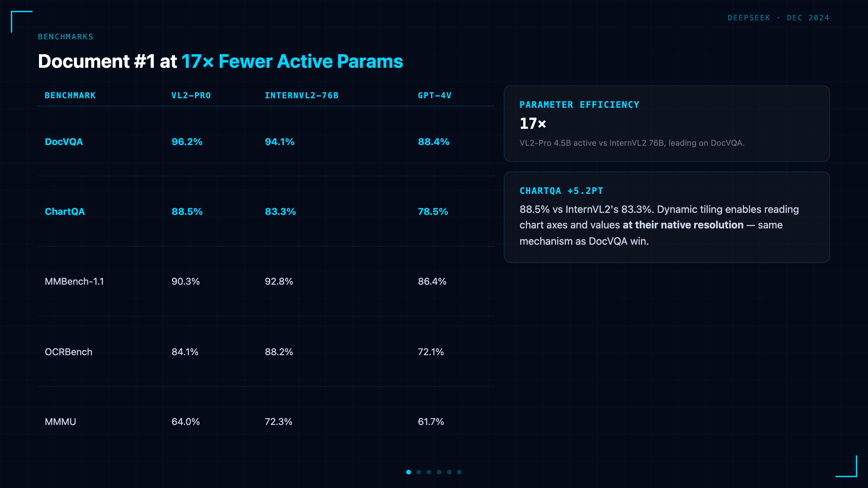Viewport: 868px width, 488px height.
Task: Open the Parameter Efficiency card
Action: tap(667, 124)
